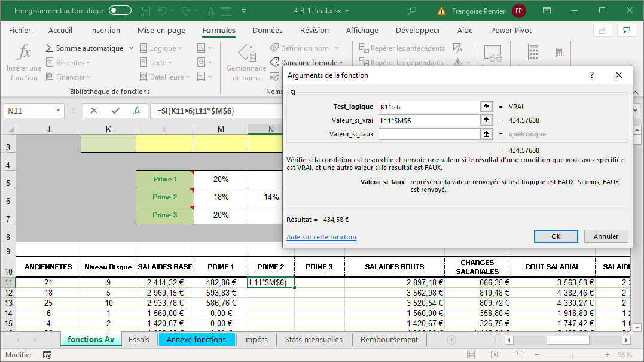This screenshot has height=362, width=644.
Task: Open the Aide sur cette fonction link
Action: click(321, 237)
